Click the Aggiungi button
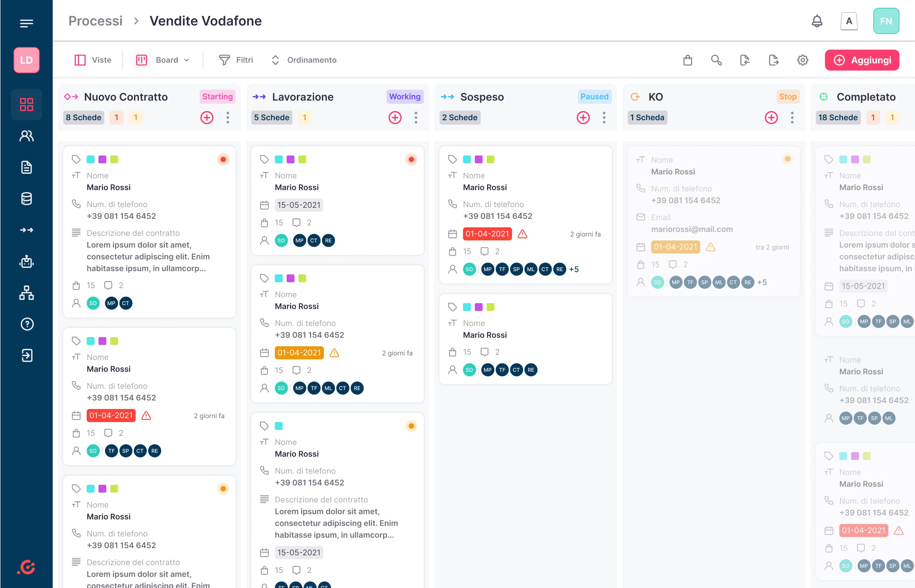 (x=861, y=60)
